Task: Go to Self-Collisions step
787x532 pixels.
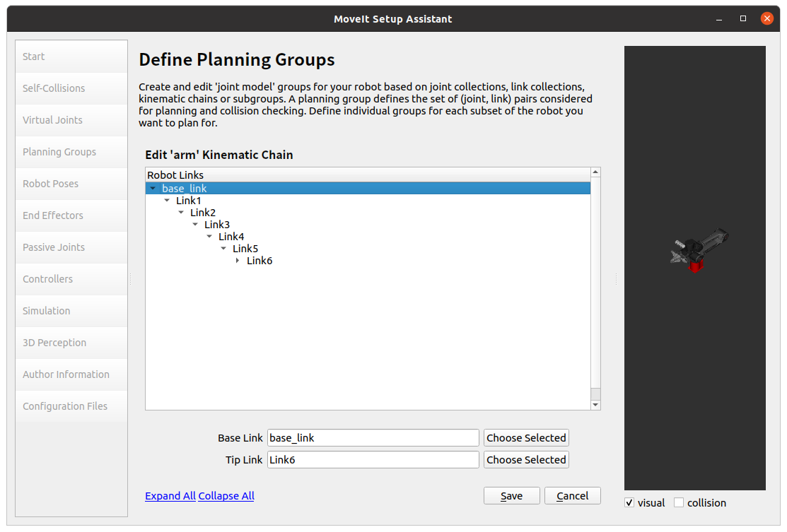Action: (x=71, y=88)
